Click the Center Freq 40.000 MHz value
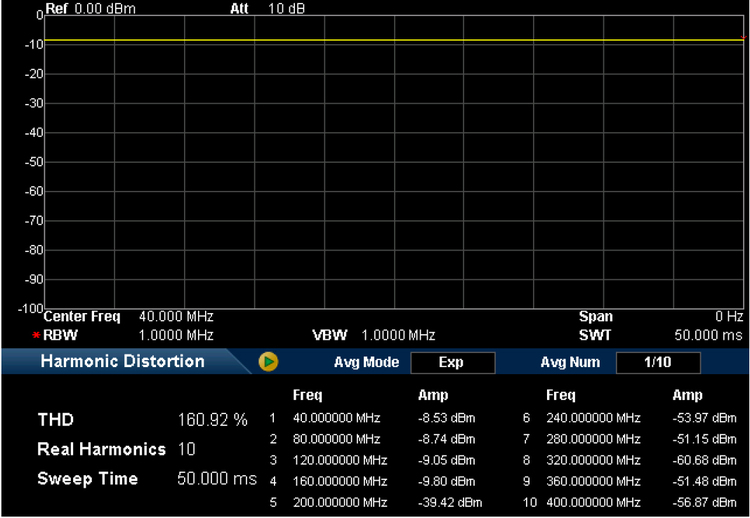750x518 pixels. (x=176, y=317)
